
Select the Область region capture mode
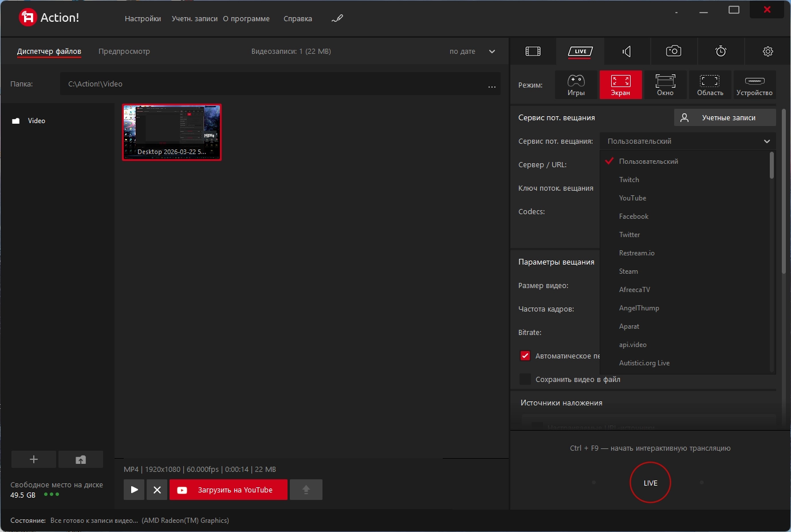[710, 85]
